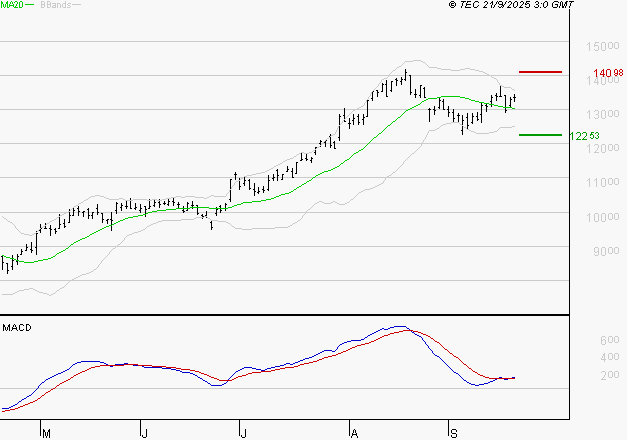Click the MACD panel label
Image resolution: width=627 pixels, height=440 pixels.
point(17,328)
